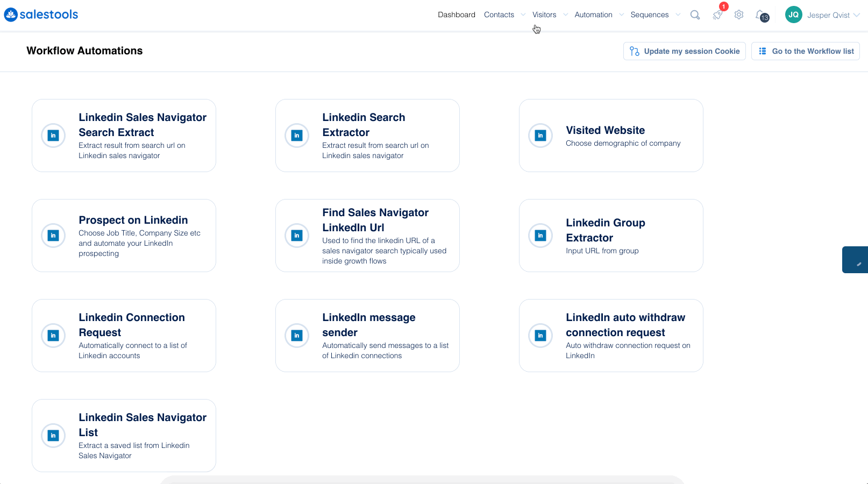Open Linkedin Connection Request title

132,325
